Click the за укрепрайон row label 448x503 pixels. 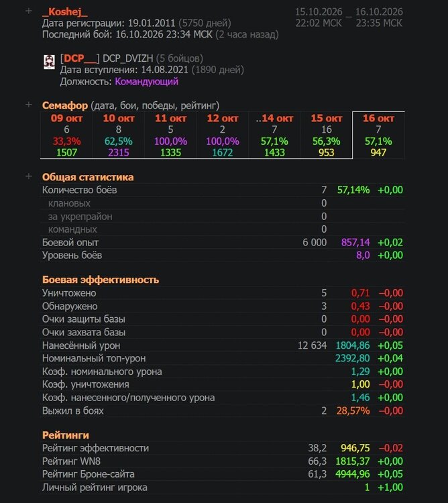point(80,217)
